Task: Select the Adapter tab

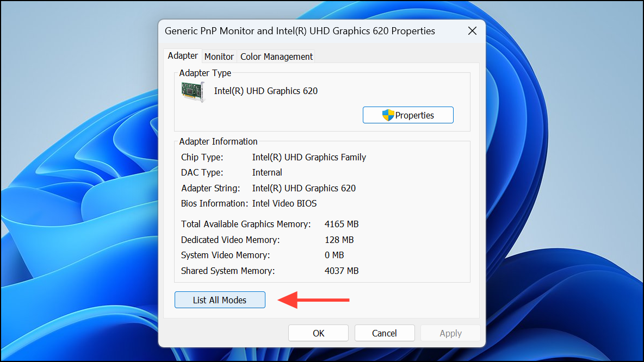Action: (183, 55)
